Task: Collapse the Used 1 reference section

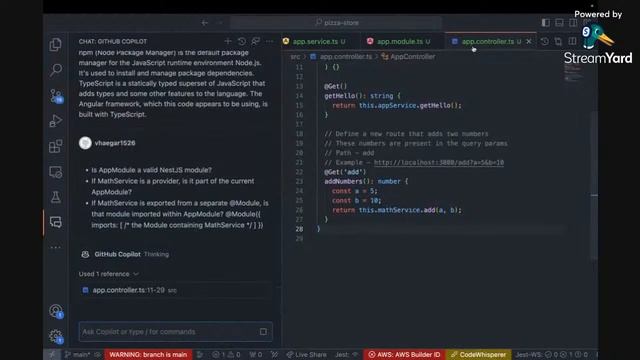Action: (x=109, y=274)
